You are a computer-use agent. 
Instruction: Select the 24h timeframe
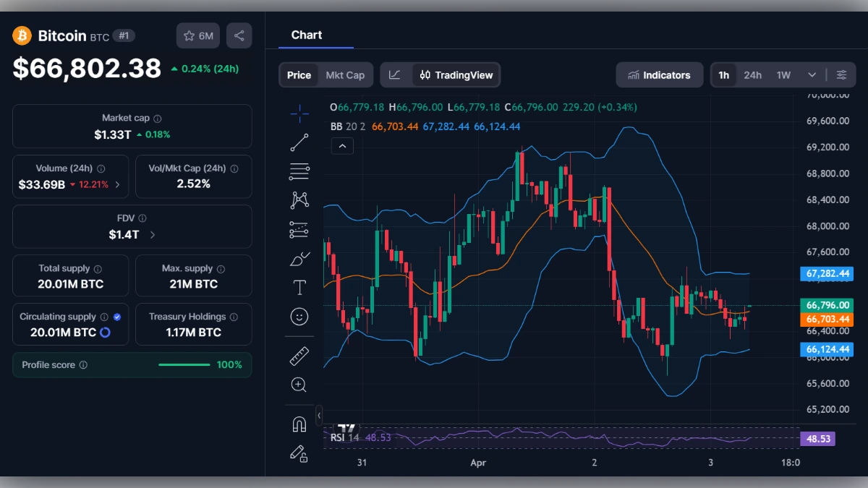[x=752, y=74]
